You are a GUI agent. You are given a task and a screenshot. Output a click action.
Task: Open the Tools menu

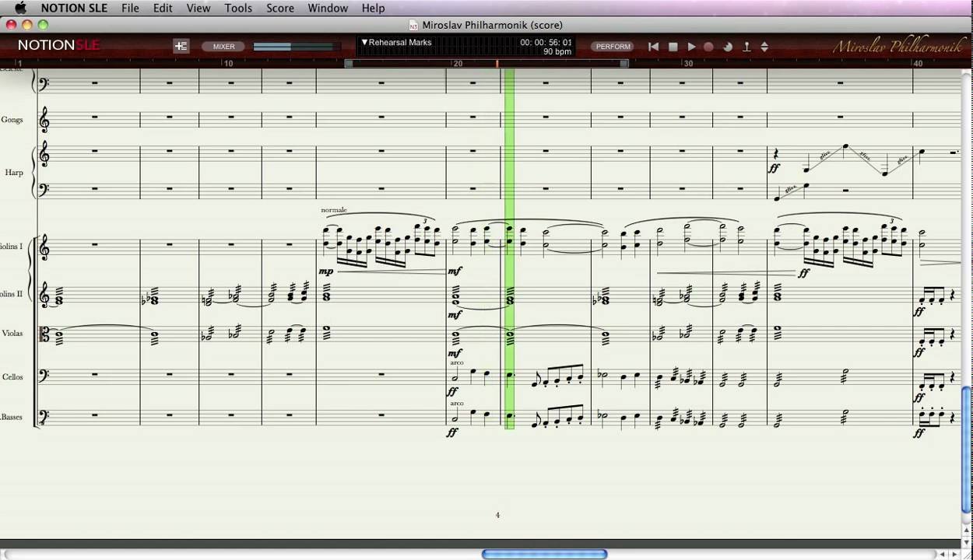(x=238, y=8)
